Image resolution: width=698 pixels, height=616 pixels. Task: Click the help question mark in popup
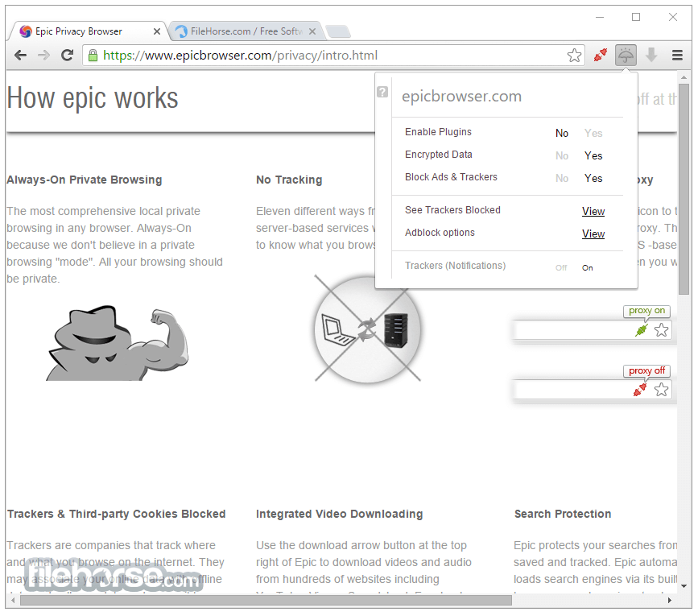click(x=382, y=92)
